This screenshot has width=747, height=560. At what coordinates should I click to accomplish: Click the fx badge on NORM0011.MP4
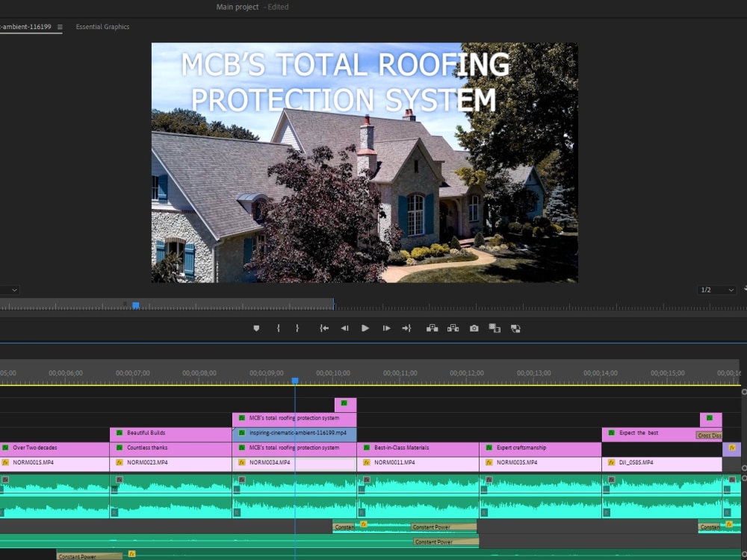(366, 462)
